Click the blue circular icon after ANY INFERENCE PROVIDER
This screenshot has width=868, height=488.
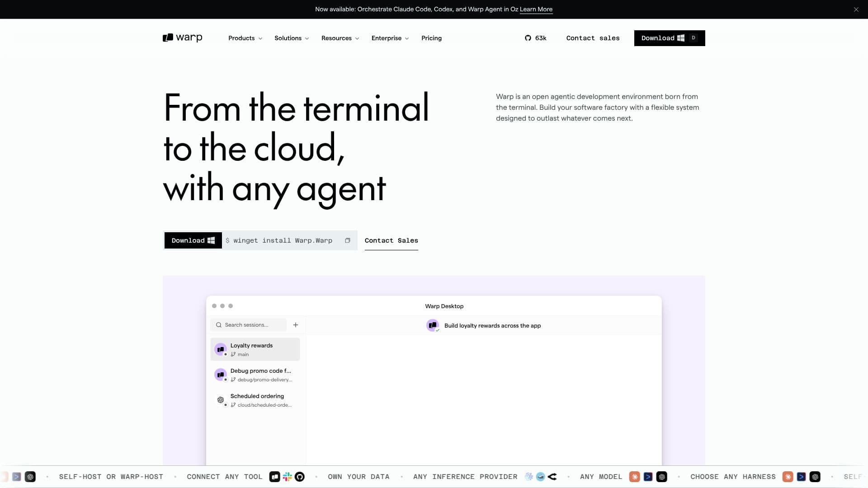(x=540, y=477)
